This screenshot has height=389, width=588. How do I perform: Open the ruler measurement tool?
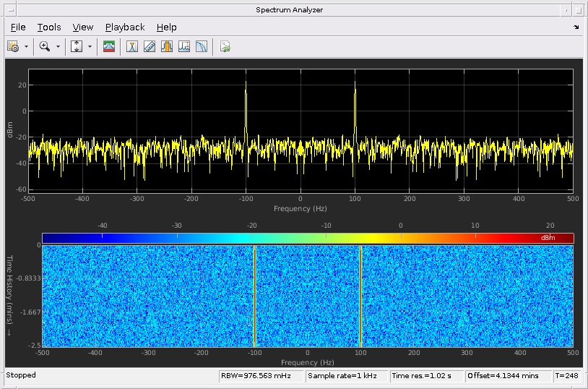tap(150, 46)
